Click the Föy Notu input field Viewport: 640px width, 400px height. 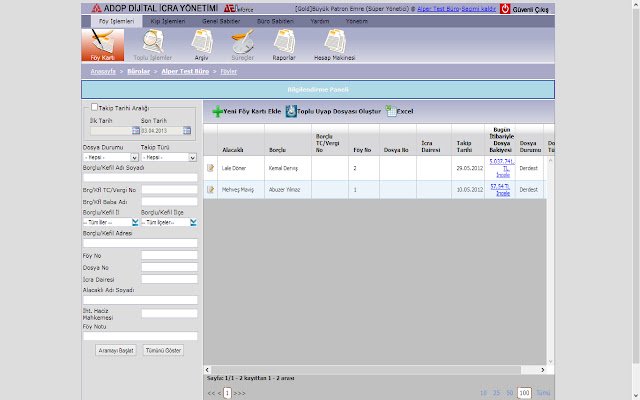point(140,336)
